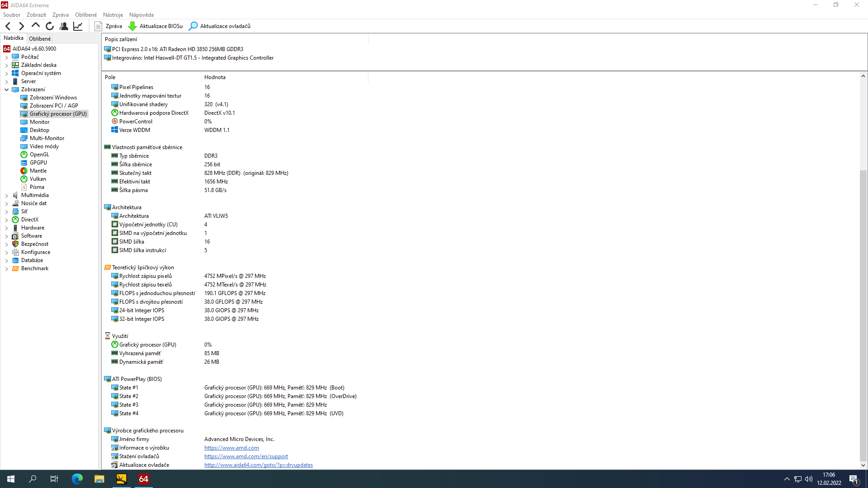This screenshot has height=488, width=868.
Task: Click the Aktualizace BIOSu green arrow
Action: click(x=132, y=26)
